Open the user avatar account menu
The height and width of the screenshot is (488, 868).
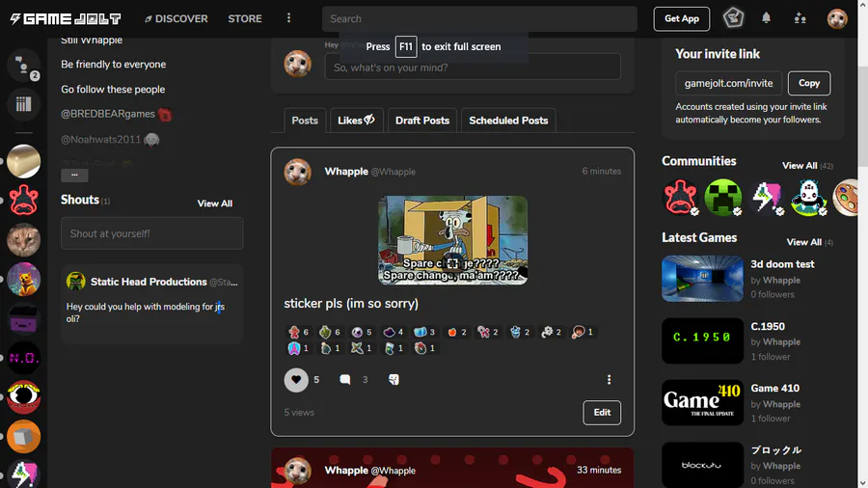837,19
